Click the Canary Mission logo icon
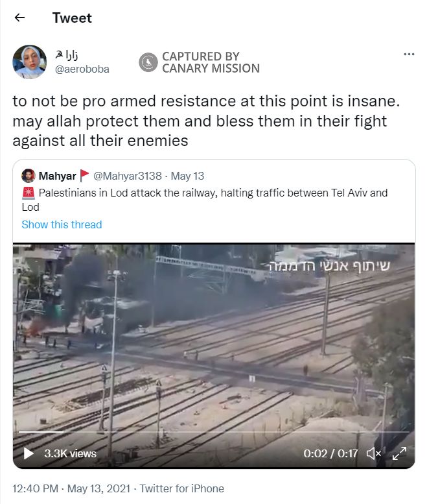This screenshot has height=504, width=427. click(148, 62)
